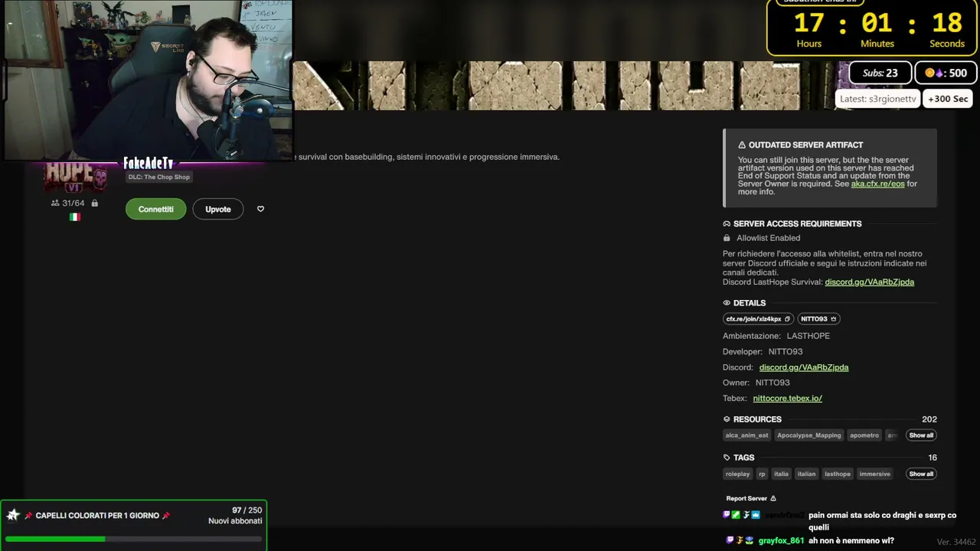
Task: Select the alca_anim_eat resource chip
Action: click(746, 435)
